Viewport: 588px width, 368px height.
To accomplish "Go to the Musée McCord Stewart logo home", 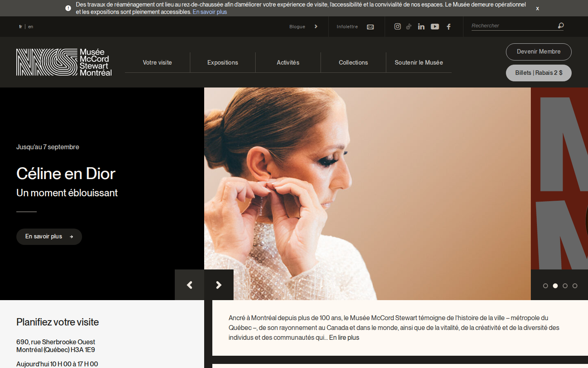I will [x=64, y=62].
